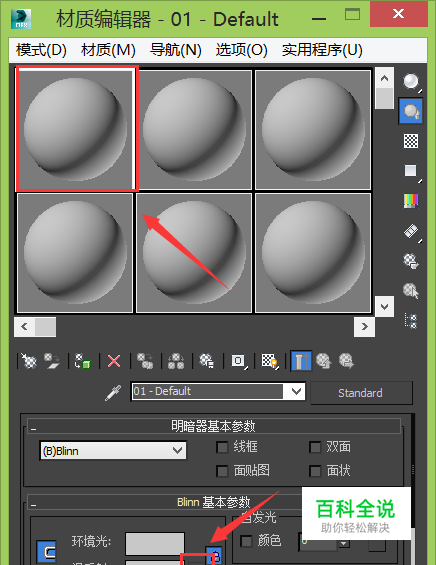Image resolution: width=436 pixels, height=565 pixels.
Task: Click the sample slots scroll right arrow
Action: pos(365,327)
